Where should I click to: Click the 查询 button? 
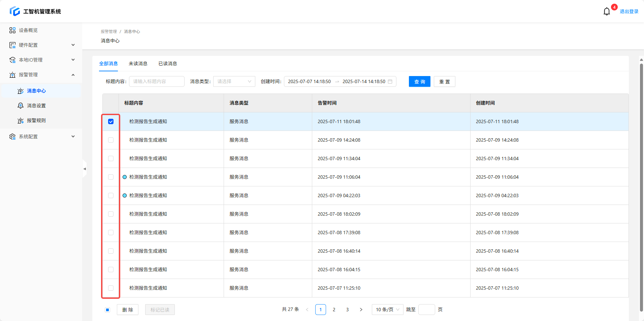(x=419, y=81)
